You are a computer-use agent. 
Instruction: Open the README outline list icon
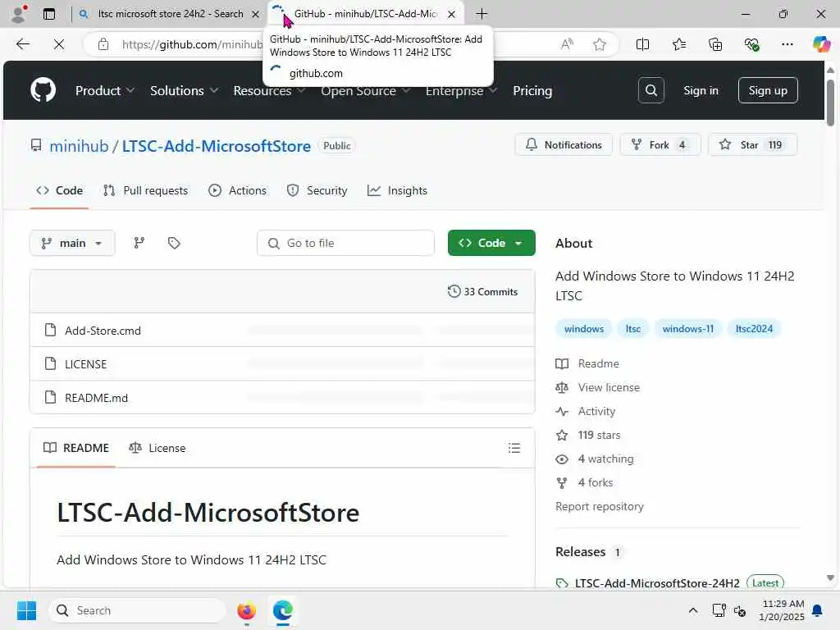point(514,448)
